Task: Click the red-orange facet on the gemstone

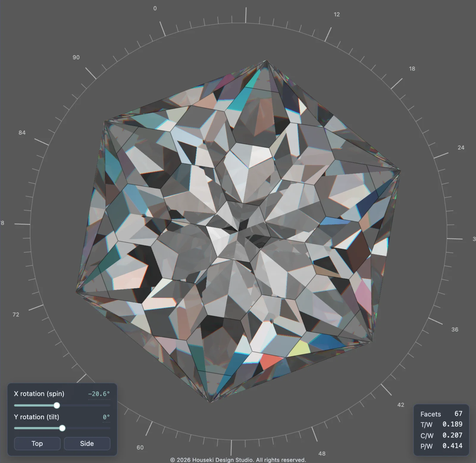Action: [x=270, y=361]
